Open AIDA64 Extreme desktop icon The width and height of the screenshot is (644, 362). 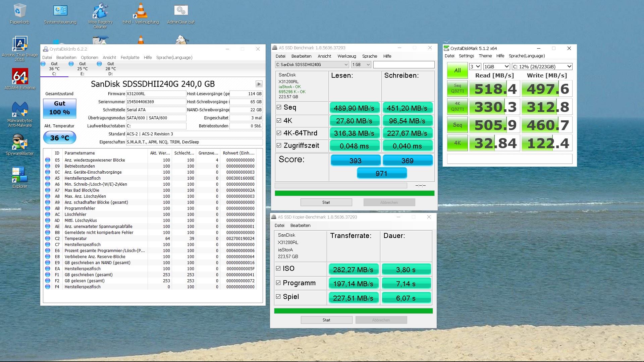pyautogui.click(x=20, y=79)
